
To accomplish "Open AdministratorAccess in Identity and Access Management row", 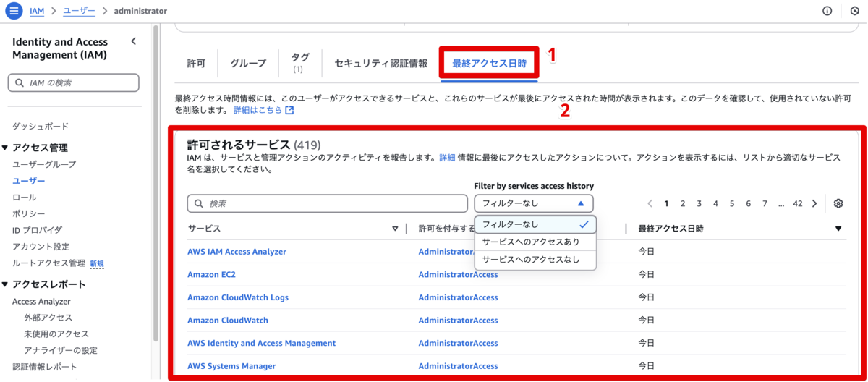I will 459,343.
